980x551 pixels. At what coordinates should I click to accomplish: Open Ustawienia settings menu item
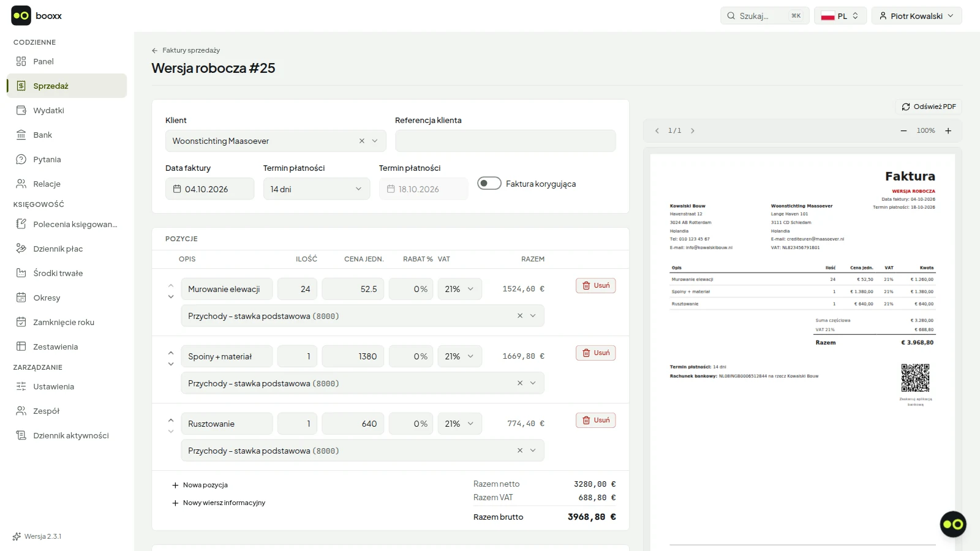(x=66, y=386)
